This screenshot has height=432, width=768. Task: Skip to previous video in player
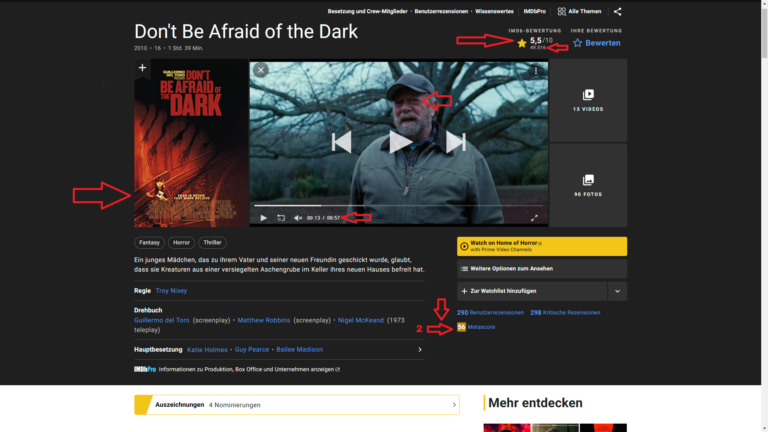point(341,142)
